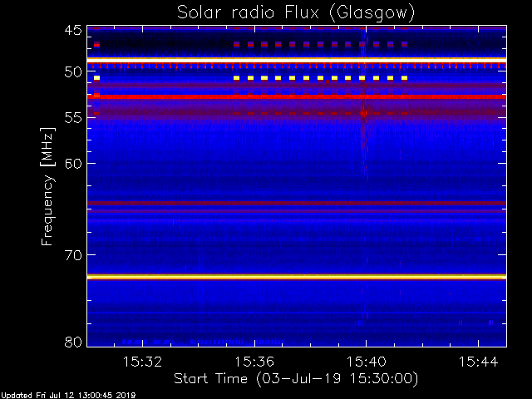The image size is (532, 399).
Task: Click the "Frequency [MHz]" axis label
Action: pyautogui.click(x=47, y=186)
